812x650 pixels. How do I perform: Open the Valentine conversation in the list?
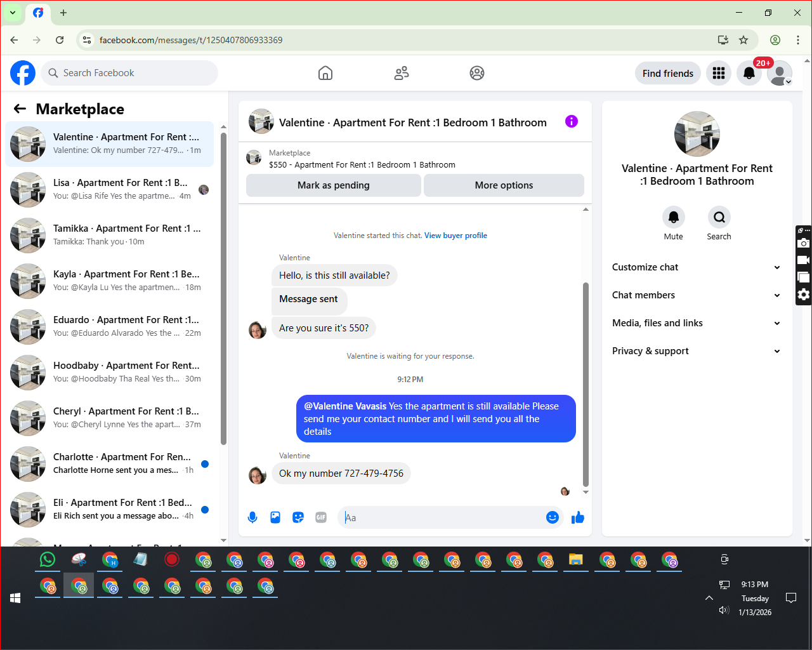110,144
